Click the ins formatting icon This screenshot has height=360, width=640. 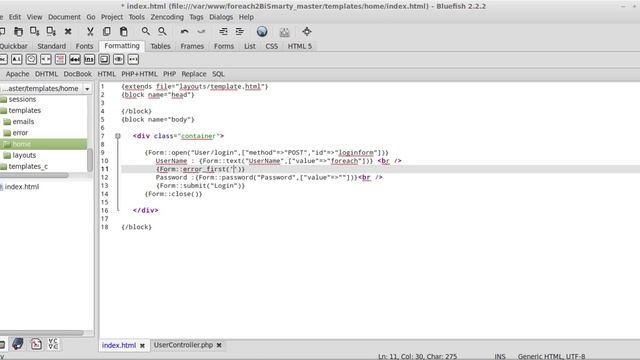click(89, 60)
